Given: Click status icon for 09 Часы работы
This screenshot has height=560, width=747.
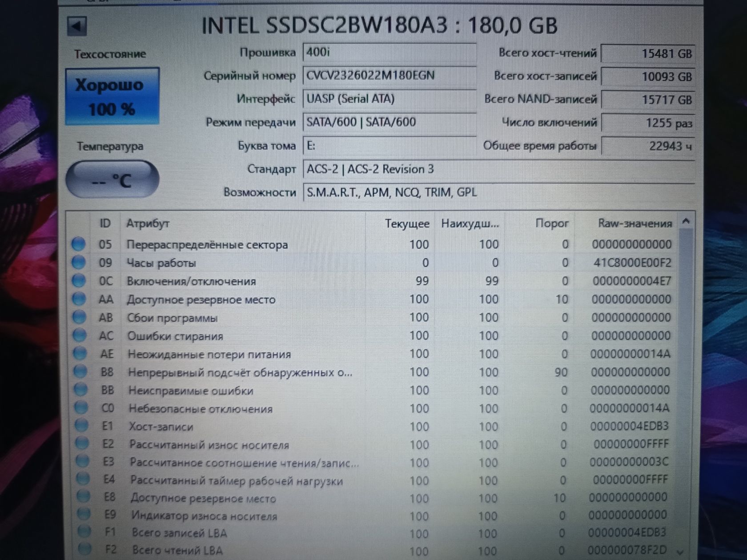Looking at the screenshot, I should pos(78,263).
